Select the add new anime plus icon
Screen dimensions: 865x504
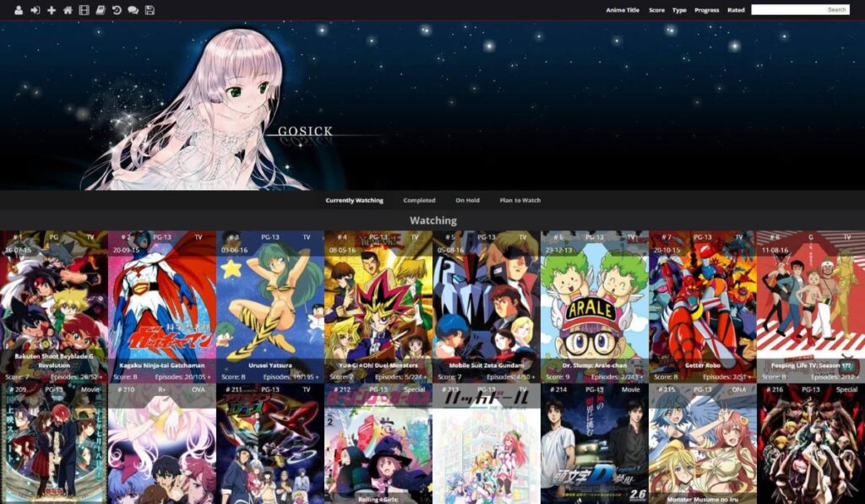(52, 10)
